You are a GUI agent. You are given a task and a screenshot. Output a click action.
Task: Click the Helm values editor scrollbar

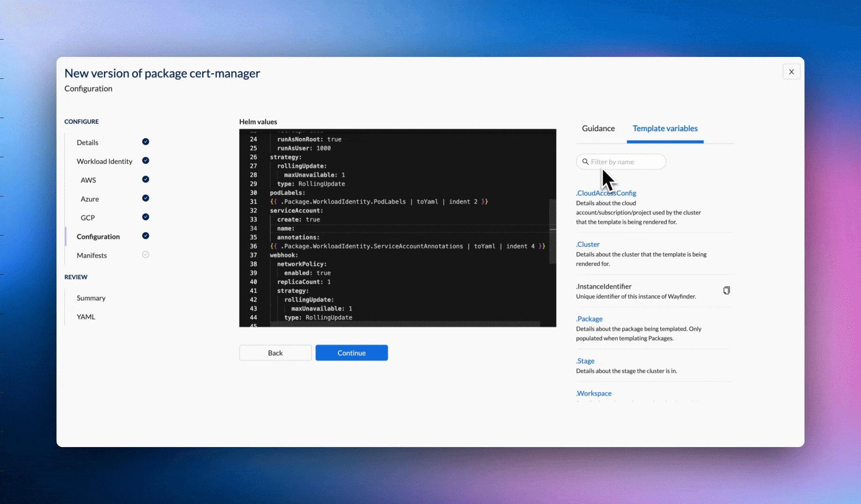tap(552, 231)
